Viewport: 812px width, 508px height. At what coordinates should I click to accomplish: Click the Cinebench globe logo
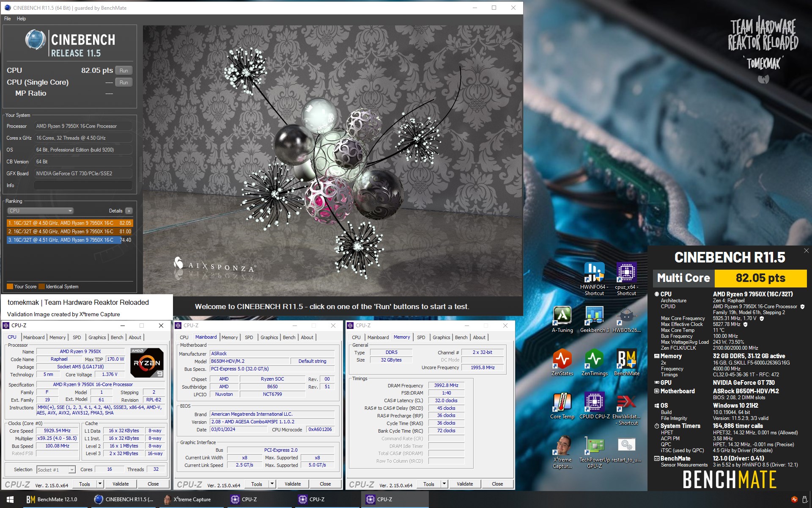click(35, 40)
